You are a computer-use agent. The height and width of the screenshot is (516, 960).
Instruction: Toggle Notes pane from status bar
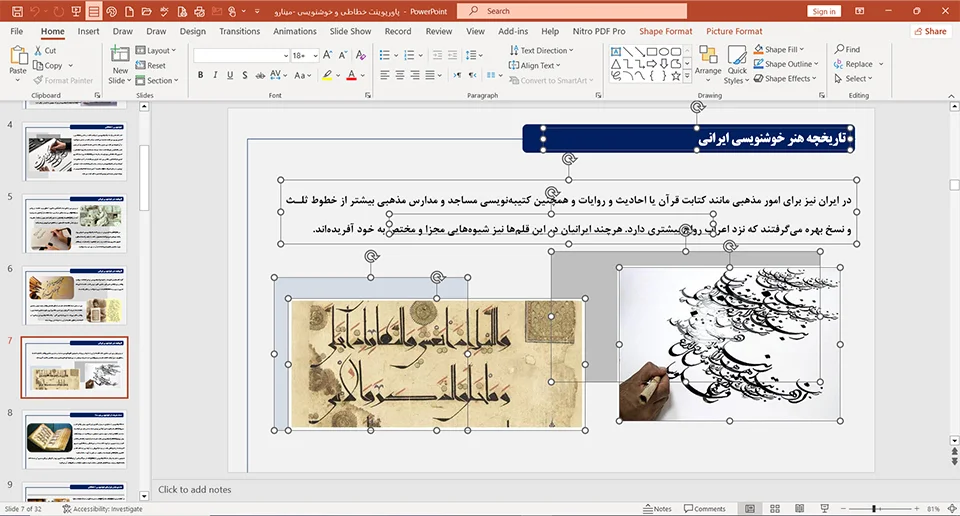657,509
